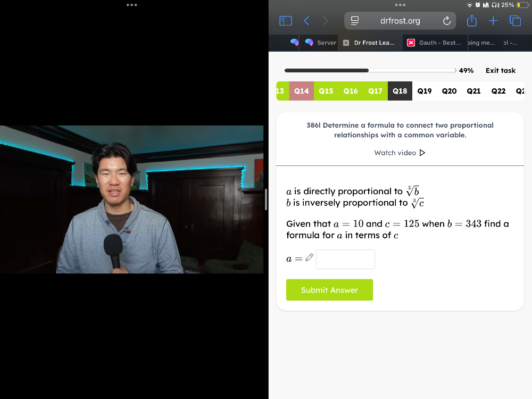Close the Dr Frost Learning tab

(x=346, y=43)
